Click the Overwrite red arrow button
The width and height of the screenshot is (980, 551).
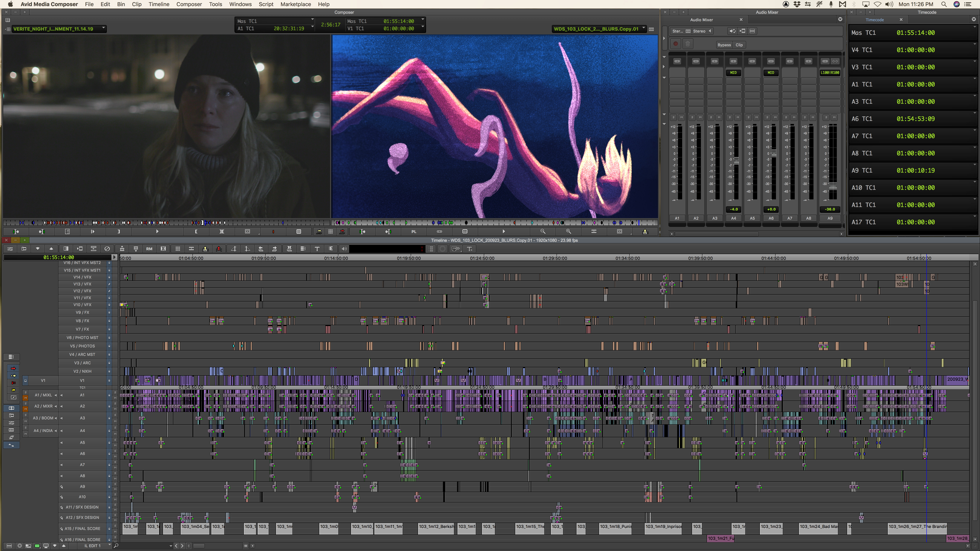click(342, 231)
